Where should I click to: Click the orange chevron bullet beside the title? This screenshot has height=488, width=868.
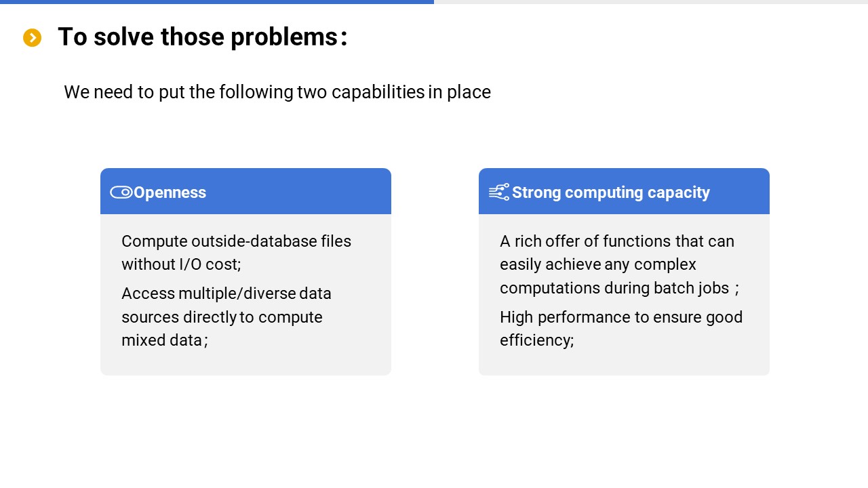32,38
